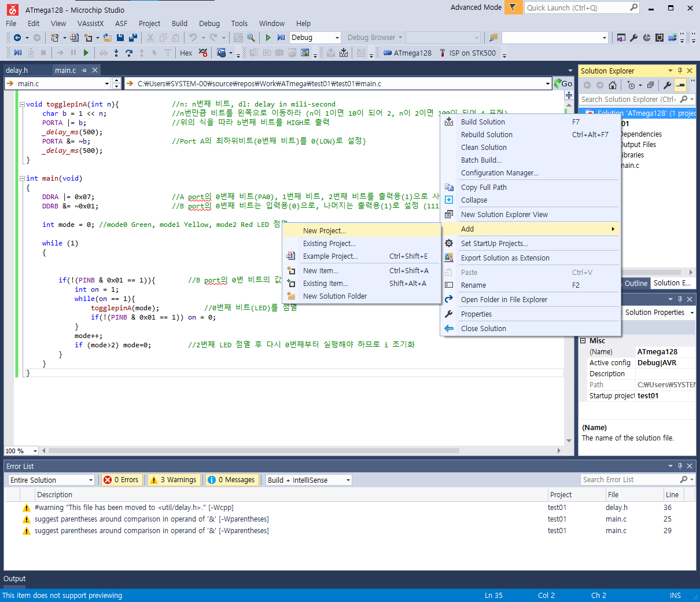Click Home icon in Solution Explorer
This screenshot has width=700, height=602.
(613, 85)
